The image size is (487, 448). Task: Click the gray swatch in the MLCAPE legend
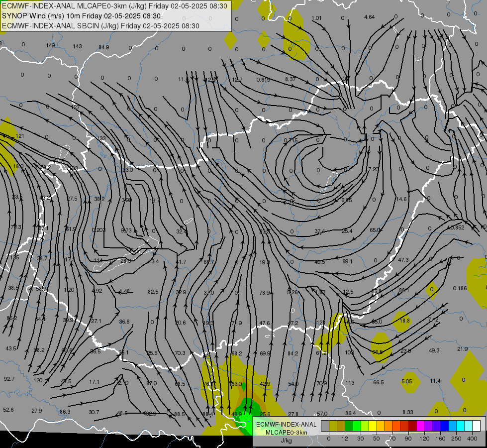point(325,426)
